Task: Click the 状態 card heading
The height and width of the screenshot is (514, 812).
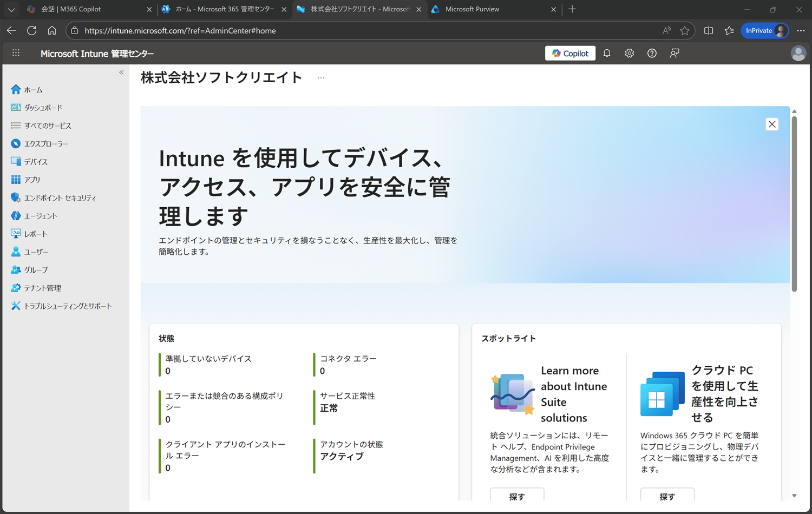Action: [166, 338]
